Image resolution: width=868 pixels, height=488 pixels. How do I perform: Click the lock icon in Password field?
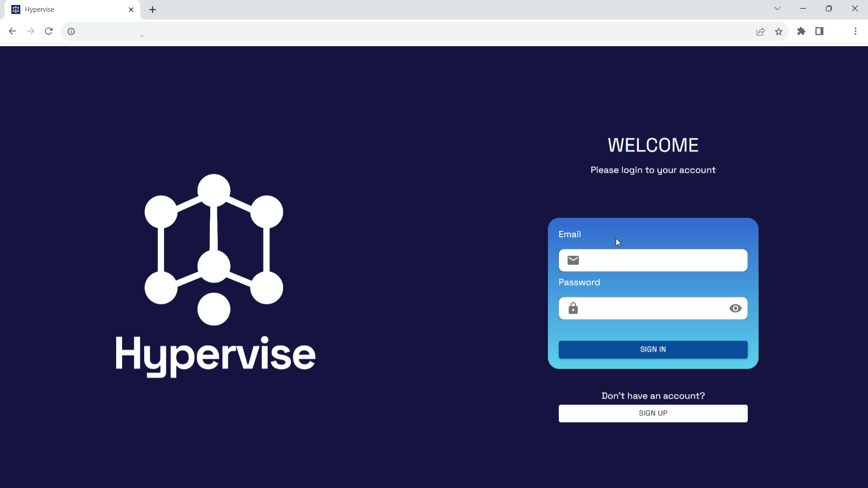[x=573, y=308]
